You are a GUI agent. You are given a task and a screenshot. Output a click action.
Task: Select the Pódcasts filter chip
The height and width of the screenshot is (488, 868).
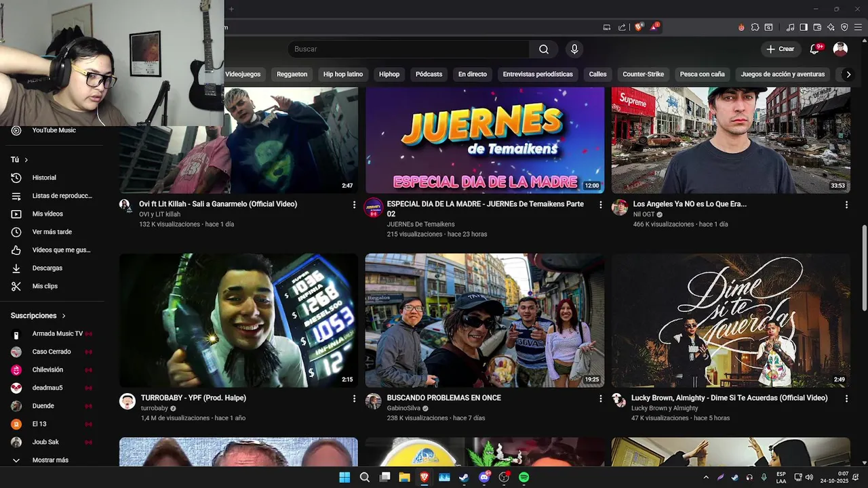[x=429, y=74]
